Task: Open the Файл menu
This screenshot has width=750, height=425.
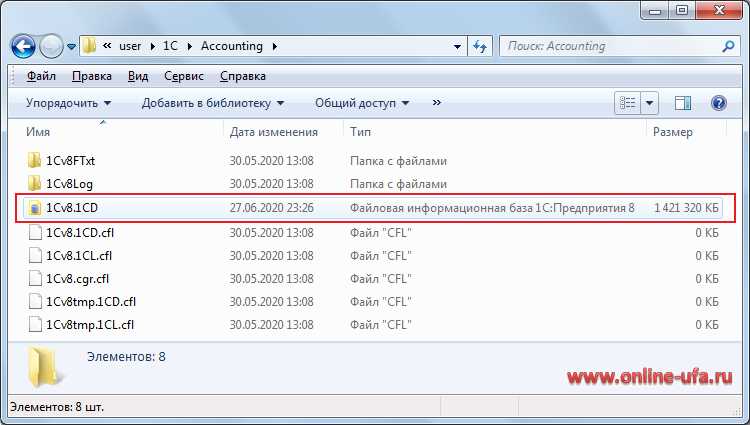Action: (x=41, y=76)
